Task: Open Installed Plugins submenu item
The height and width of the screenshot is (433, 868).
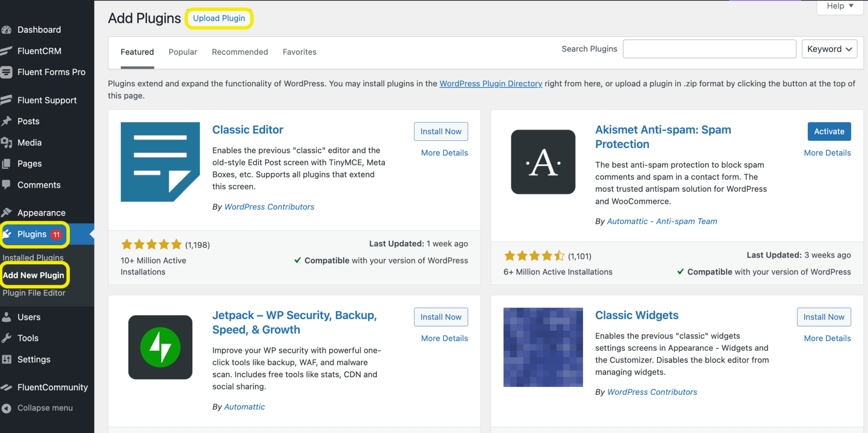Action: [33, 258]
